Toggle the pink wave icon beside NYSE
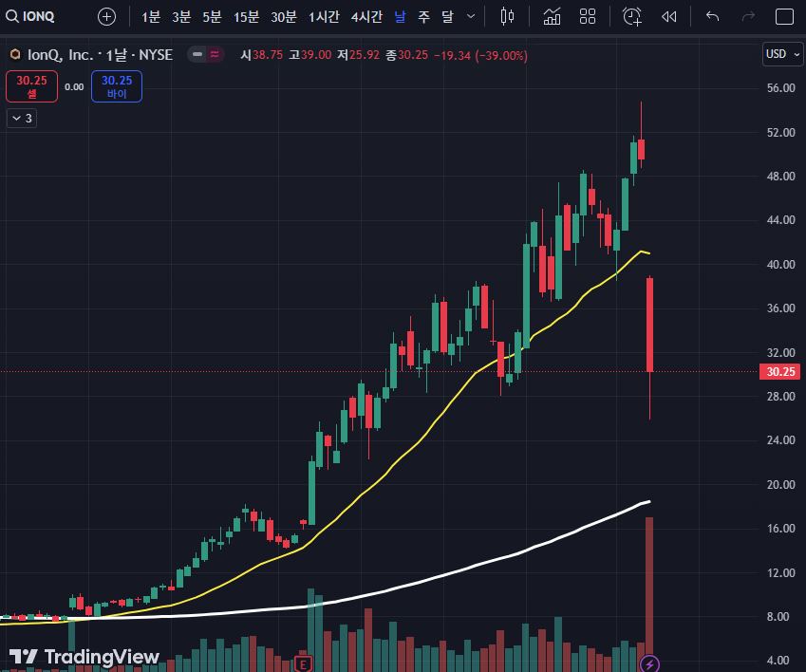This screenshot has width=806, height=672. coord(215,54)
